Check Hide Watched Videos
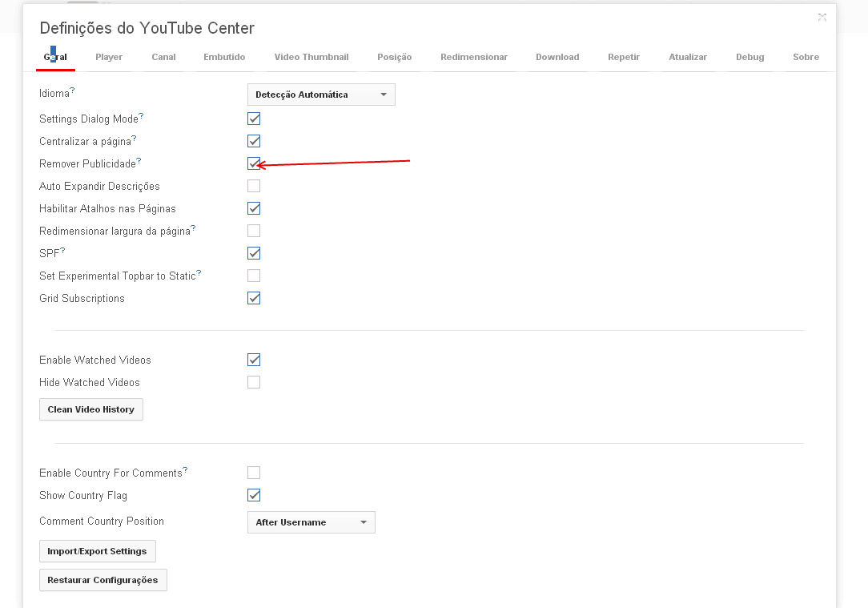Viewport: 868px width, 608px height. pos(254,382)
